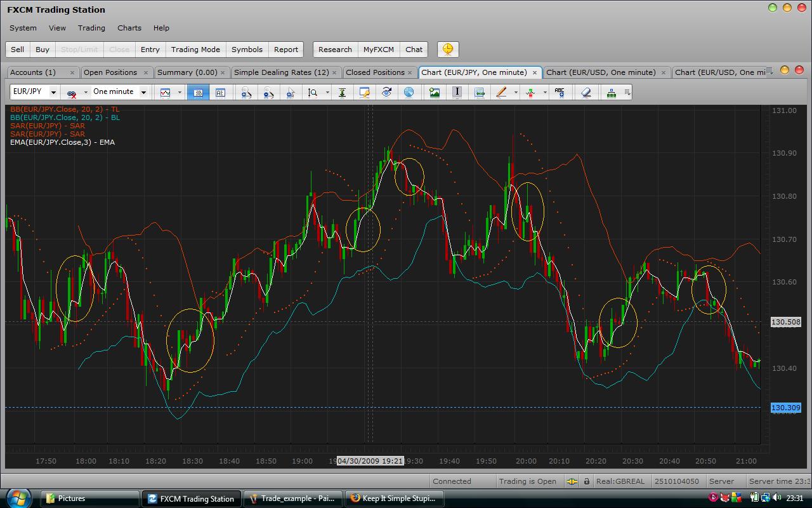Close the Chart (EUR/JPY, One minute) tab
Screen dimensions: 812x508
(534, 73)
